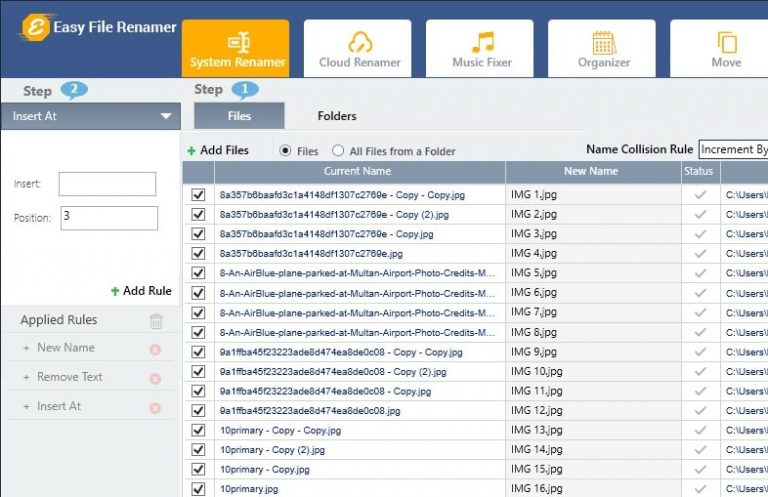Click the New Name column header
Screen dimensions: 768x497
tap(593, 171)
